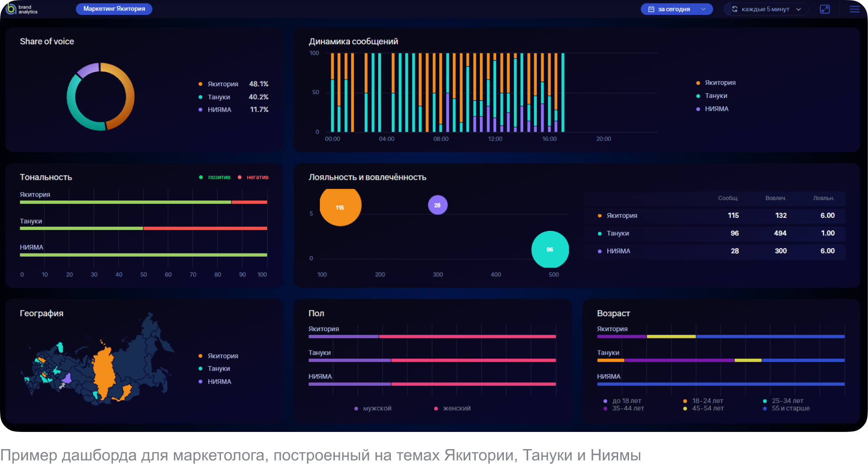This screenshot has height=464, width=868.
Task: Click the calendar icon in period selector
Action: click(x=651, y=9)
